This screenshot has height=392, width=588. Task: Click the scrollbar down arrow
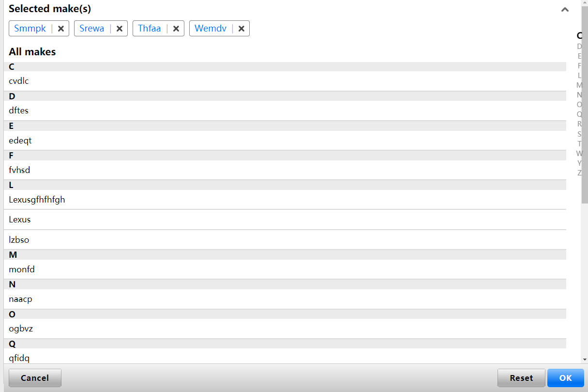coord(585,360)
